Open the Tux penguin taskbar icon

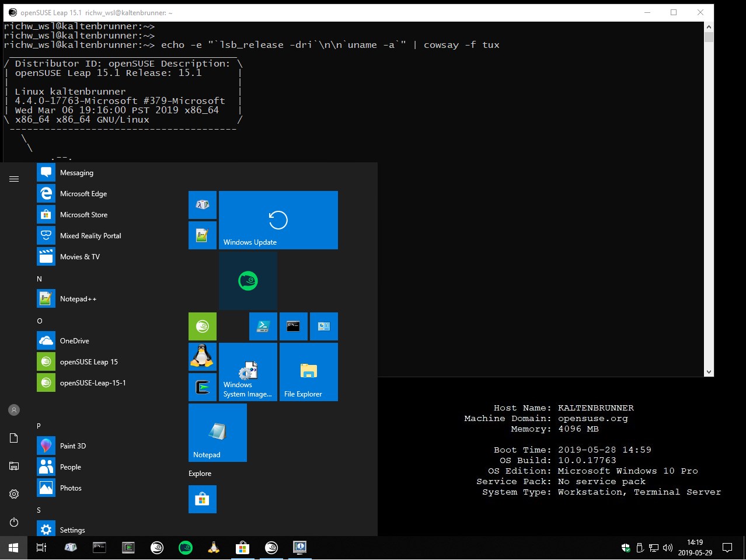coord(214,548)
